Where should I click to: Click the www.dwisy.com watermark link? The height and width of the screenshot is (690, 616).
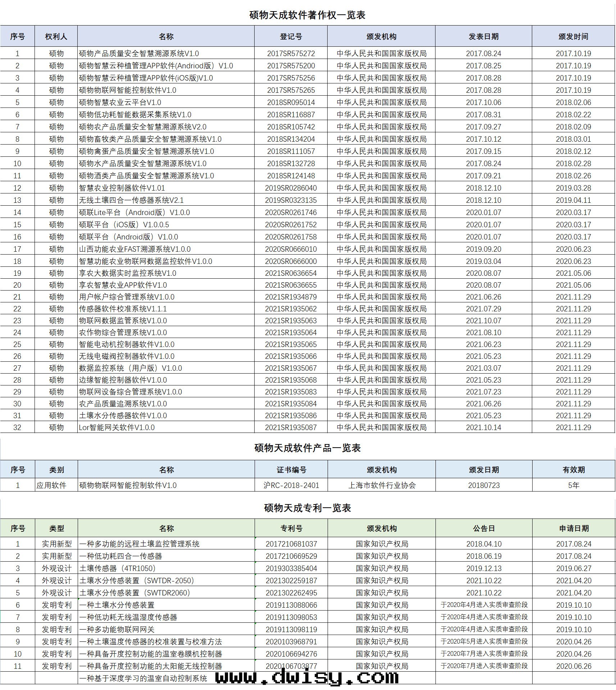pos(307,678)
